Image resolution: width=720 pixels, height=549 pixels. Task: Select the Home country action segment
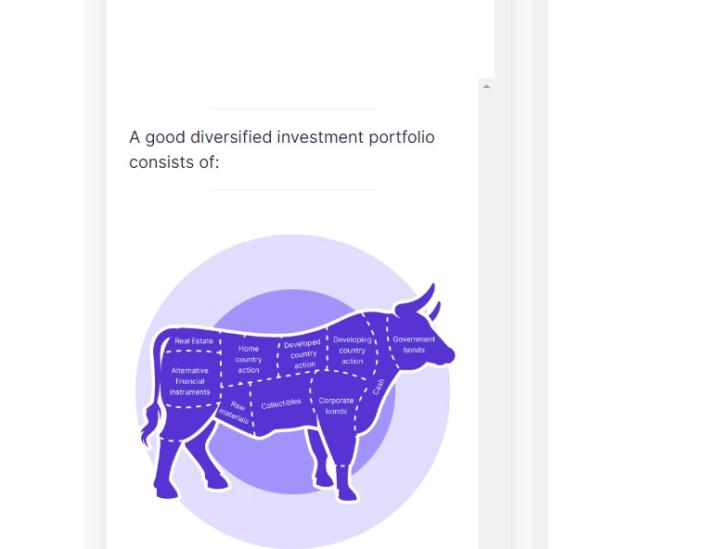click(x=248, y=359)
